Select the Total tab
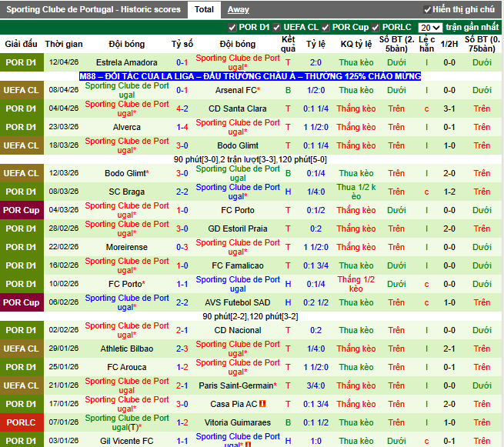 [204, 9]
